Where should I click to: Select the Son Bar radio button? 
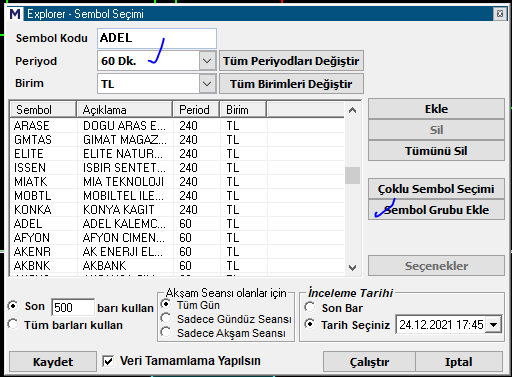[310, 307]
